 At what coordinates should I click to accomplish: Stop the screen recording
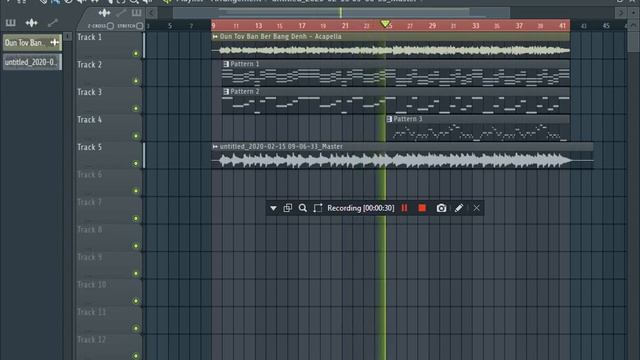pyautogui.click(x=422, y=208)
